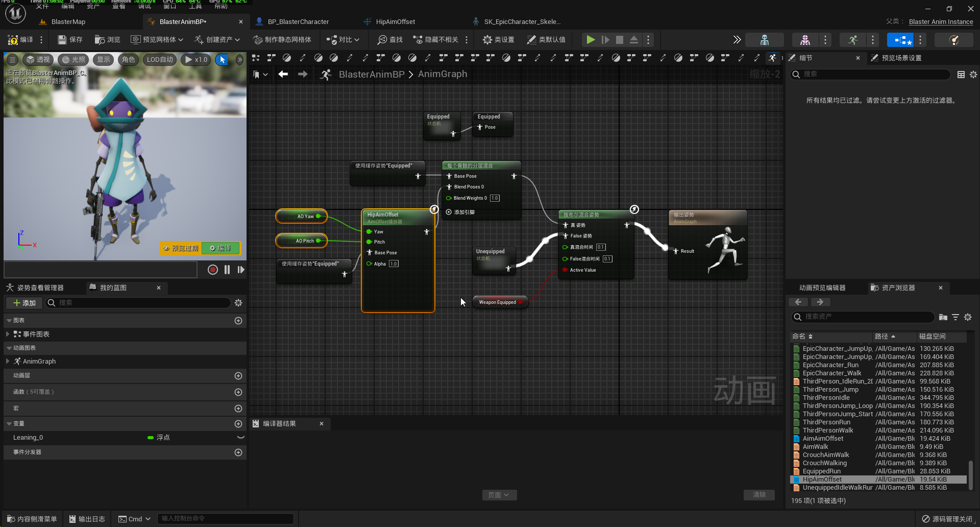Open 输出日志 output log
This screenshot has width=980, height=527.
pyautogui.click(x=87, y=519)
